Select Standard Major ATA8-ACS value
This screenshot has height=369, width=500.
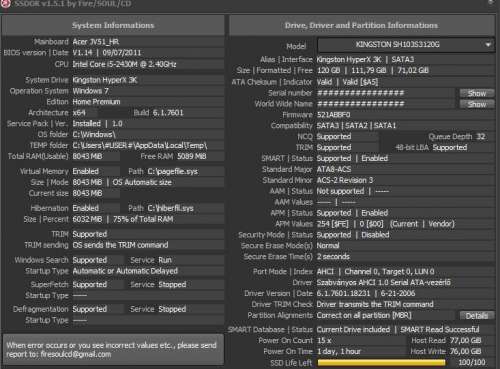click(334, 169)
